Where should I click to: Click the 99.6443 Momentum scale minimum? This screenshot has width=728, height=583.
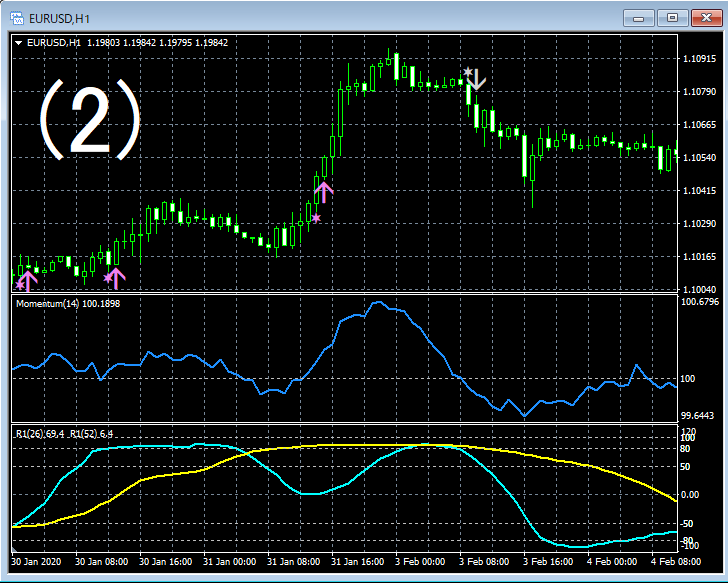click(x=697, y=415)
